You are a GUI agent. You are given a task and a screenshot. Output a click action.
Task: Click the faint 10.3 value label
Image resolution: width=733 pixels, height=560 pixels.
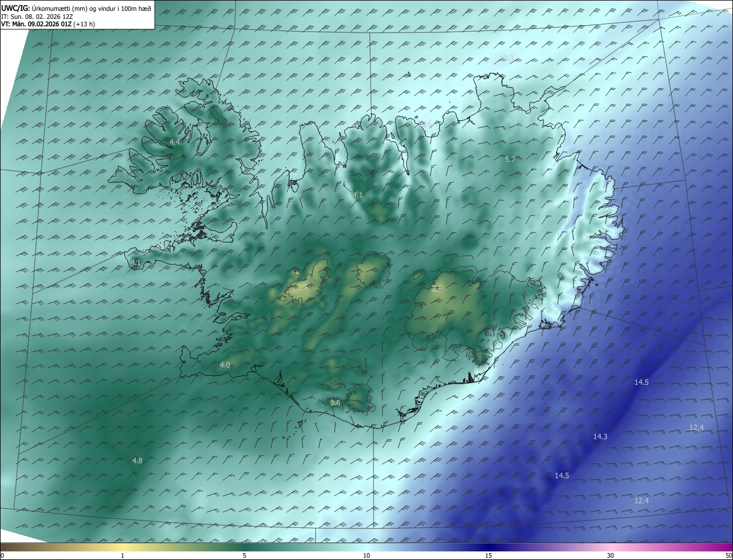pos(506,57)
